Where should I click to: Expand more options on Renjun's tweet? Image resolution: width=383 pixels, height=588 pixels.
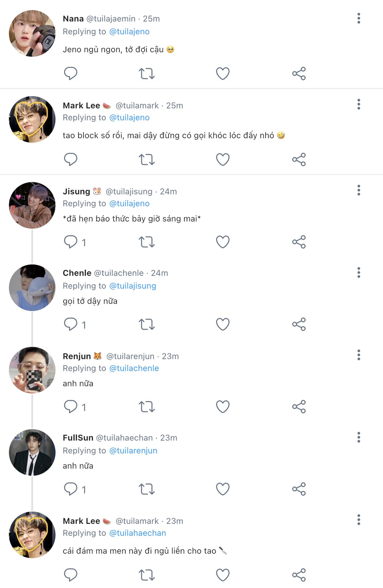359,355
